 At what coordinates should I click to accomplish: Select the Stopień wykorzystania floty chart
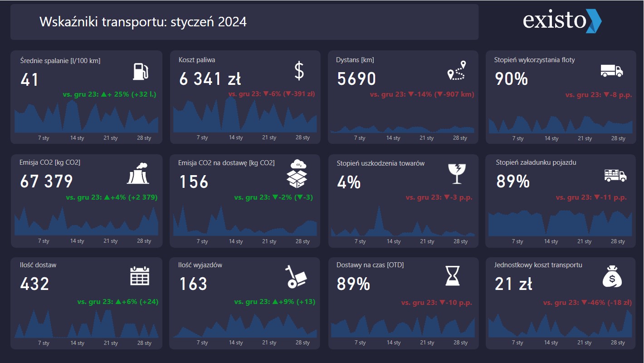(560, 125)
